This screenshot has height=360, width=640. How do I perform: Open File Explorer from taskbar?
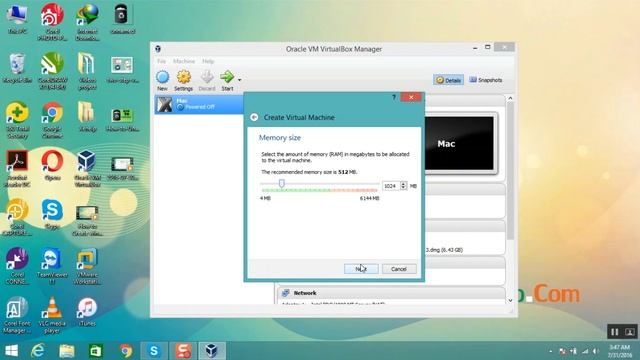tap(67, 351)
